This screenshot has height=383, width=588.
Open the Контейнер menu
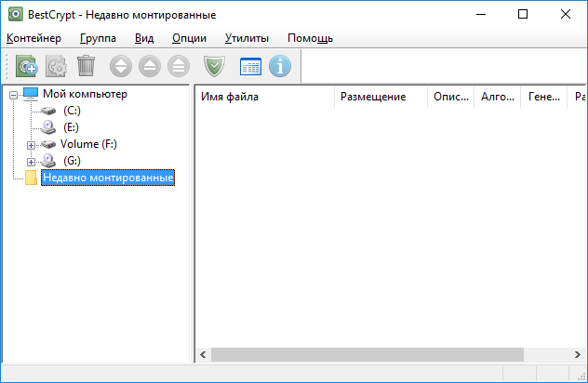click(33, 38)
